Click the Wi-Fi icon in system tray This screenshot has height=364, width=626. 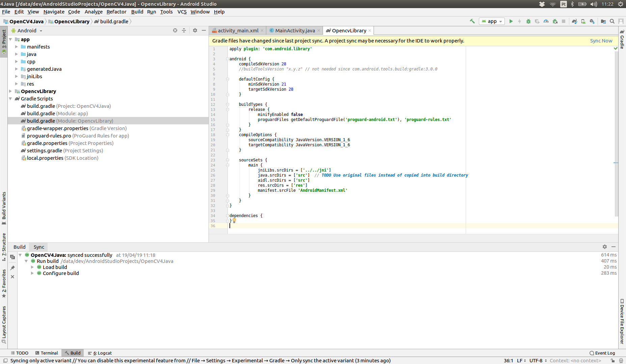pyautogui.click(x=553, y=4)
